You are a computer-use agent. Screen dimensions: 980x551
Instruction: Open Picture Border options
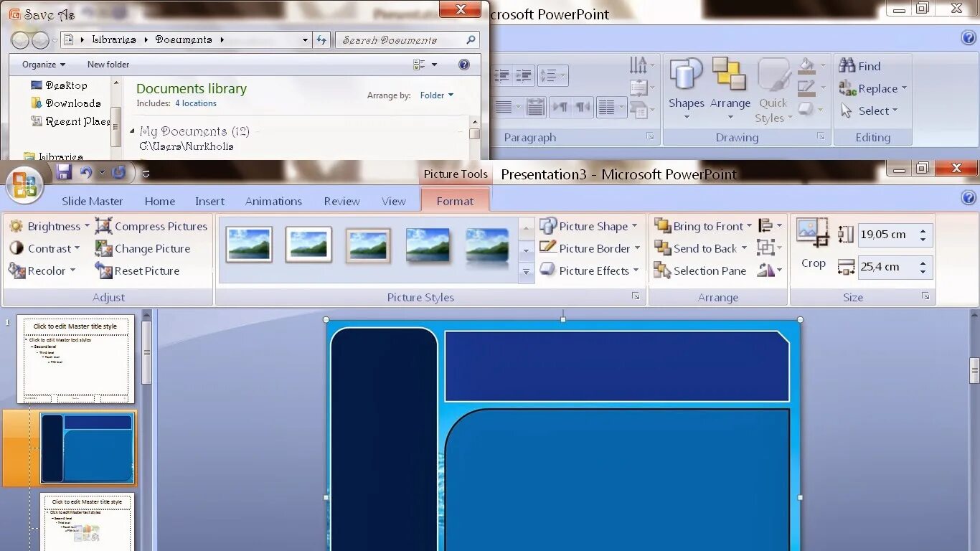click(x=589, y=248)
